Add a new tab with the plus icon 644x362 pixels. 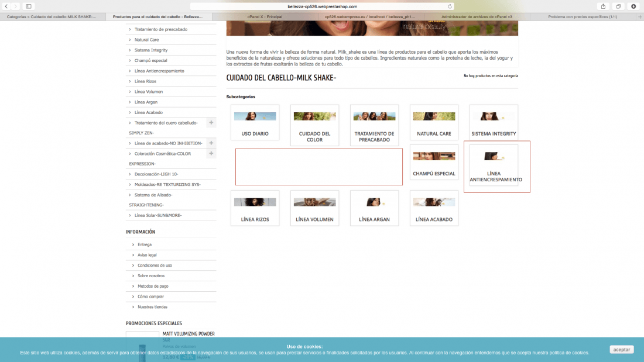[640, 17]
